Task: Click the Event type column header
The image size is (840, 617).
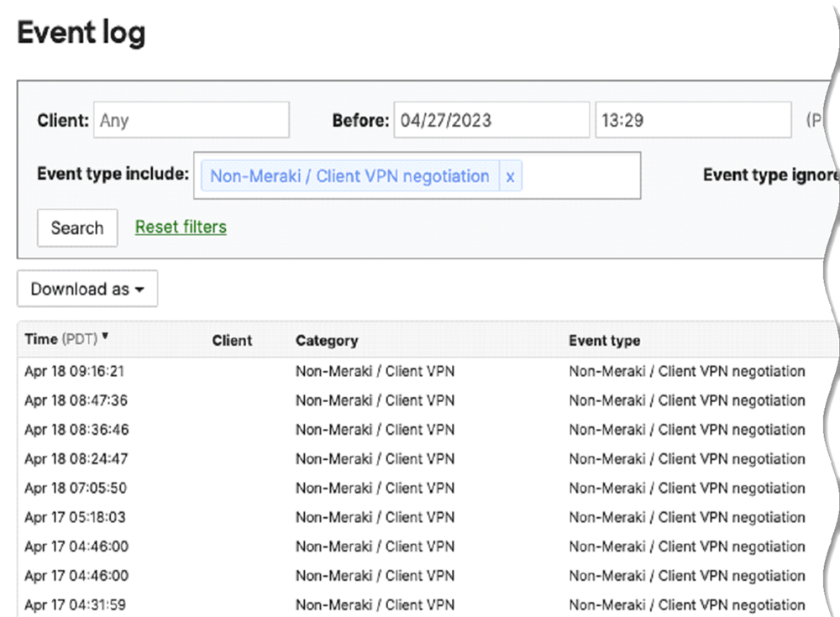Action: (x=604, y=340)
